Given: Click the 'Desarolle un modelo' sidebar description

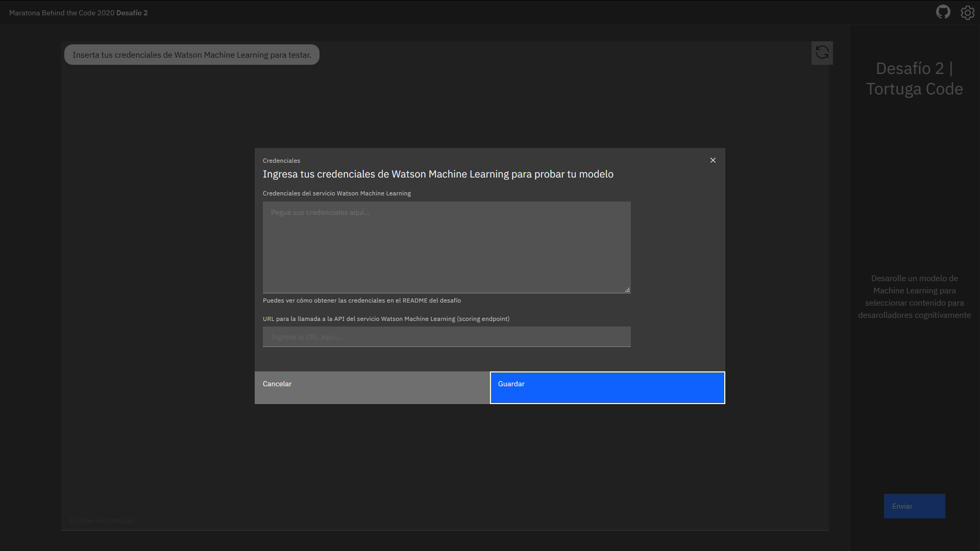Looking at the screenshot, I should 914,296.
